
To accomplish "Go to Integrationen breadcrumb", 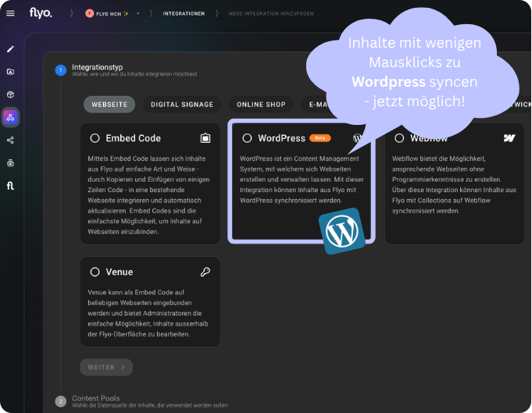I will coord(184,13).
